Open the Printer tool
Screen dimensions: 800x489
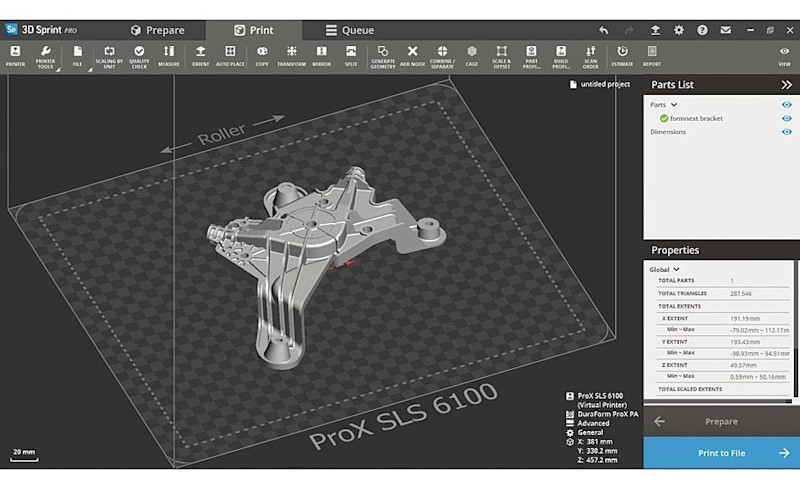click(15, 56)
